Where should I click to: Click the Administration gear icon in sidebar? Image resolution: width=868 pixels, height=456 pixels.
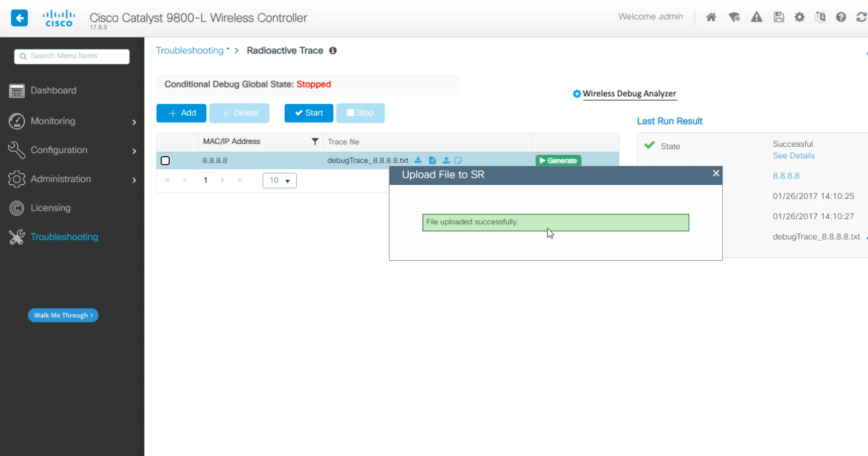click(x=17, y=179)
